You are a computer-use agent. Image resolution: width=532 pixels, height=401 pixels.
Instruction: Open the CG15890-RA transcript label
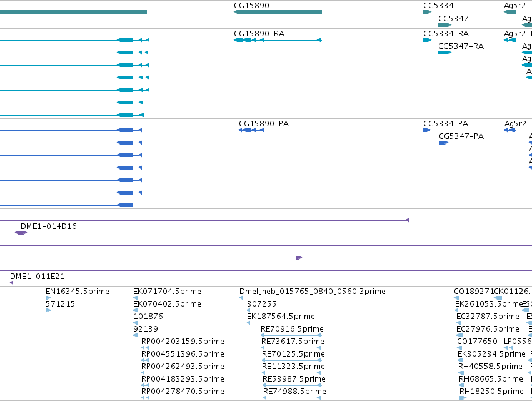click(x=259, y=34)
